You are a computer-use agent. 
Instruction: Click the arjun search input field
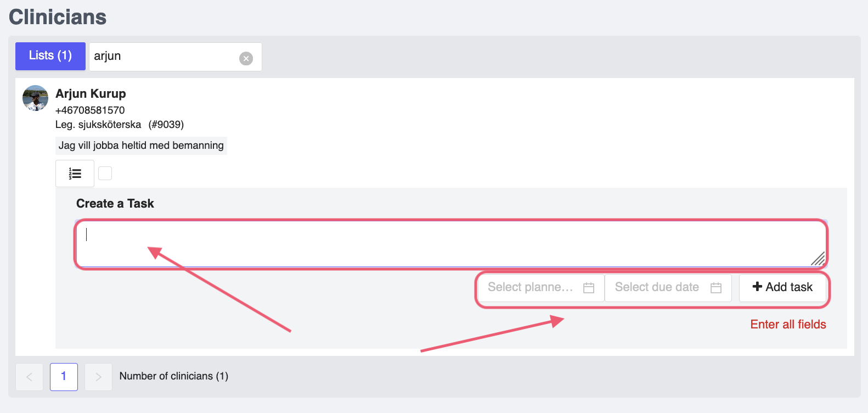click(165, 57)
